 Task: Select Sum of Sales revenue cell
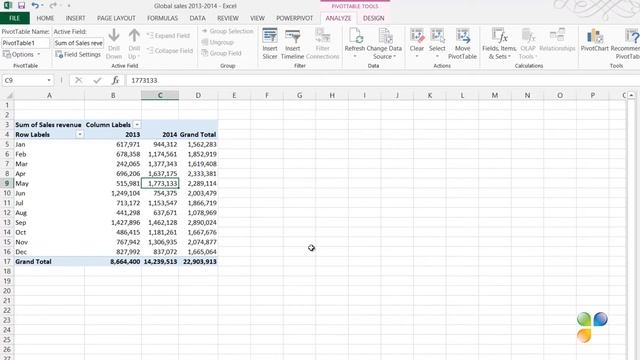click(x=49, y=124)
